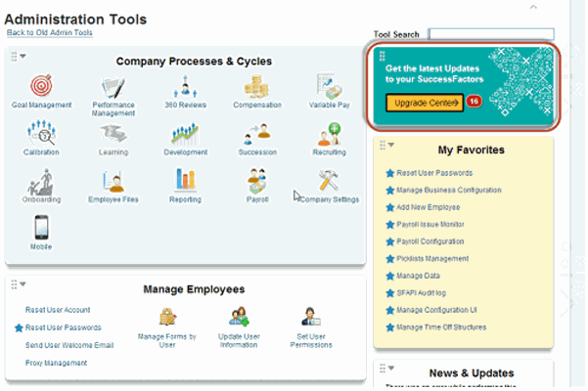Click the 360 Reviews icon
Screen dimensions: 588x391
185,87
